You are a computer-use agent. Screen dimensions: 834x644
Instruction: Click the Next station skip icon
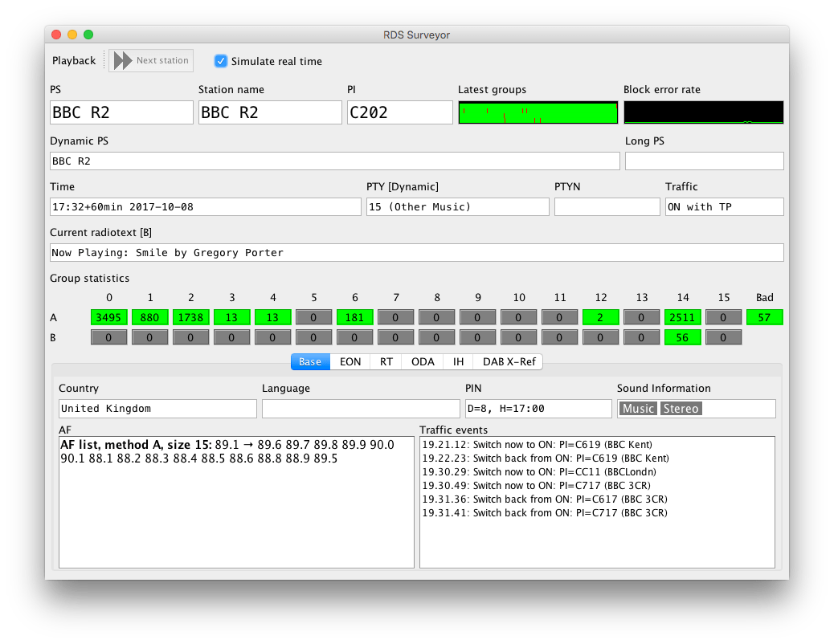click(122, 60)
